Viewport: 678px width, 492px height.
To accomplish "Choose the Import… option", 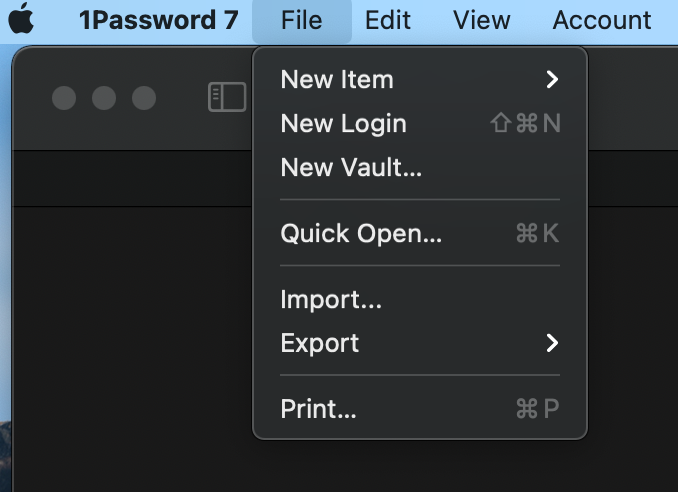I will [331, 299].
